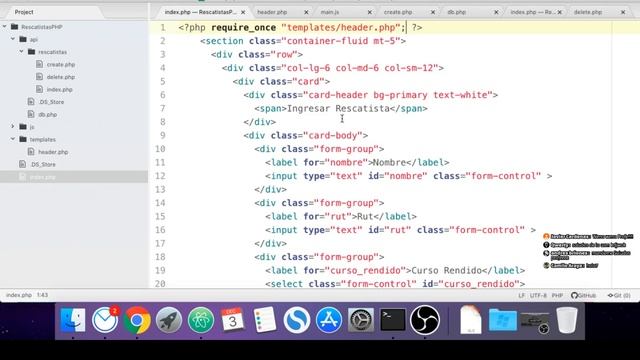640x360 pixels.
Task: Click "templates/header.php" string on line 1
Action: tap(341, 27)
